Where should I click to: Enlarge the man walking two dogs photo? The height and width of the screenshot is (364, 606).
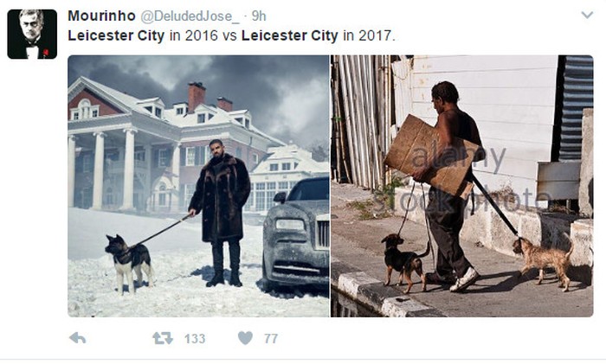[461, 186]
